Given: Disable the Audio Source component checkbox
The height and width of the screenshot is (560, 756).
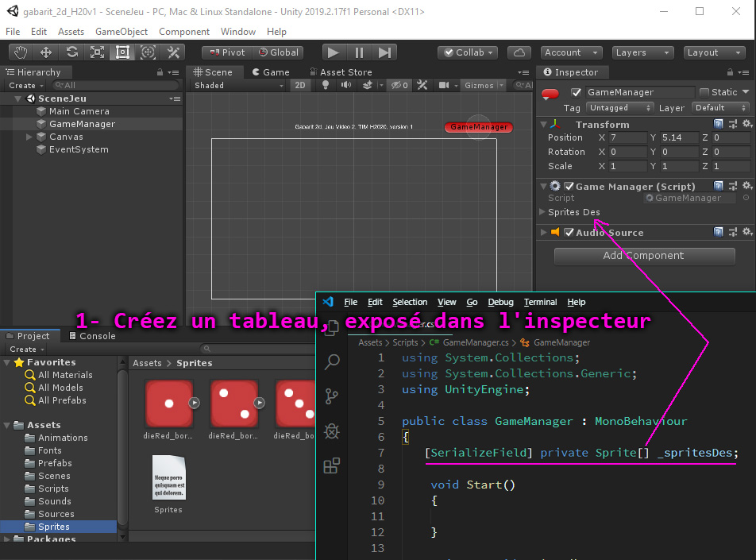Looking at the screenshot, I should tap(569, 233).
